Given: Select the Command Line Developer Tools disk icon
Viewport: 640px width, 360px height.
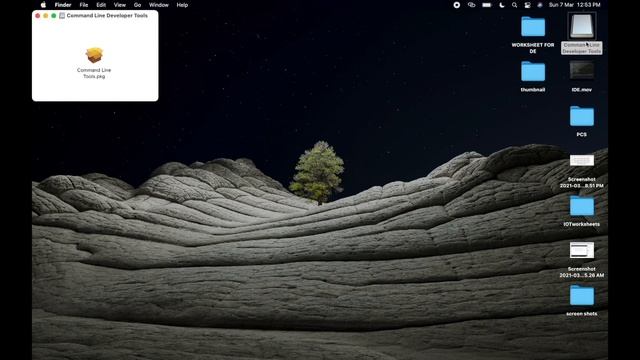Looking at the screenshot, I should [x=582, y=26].
